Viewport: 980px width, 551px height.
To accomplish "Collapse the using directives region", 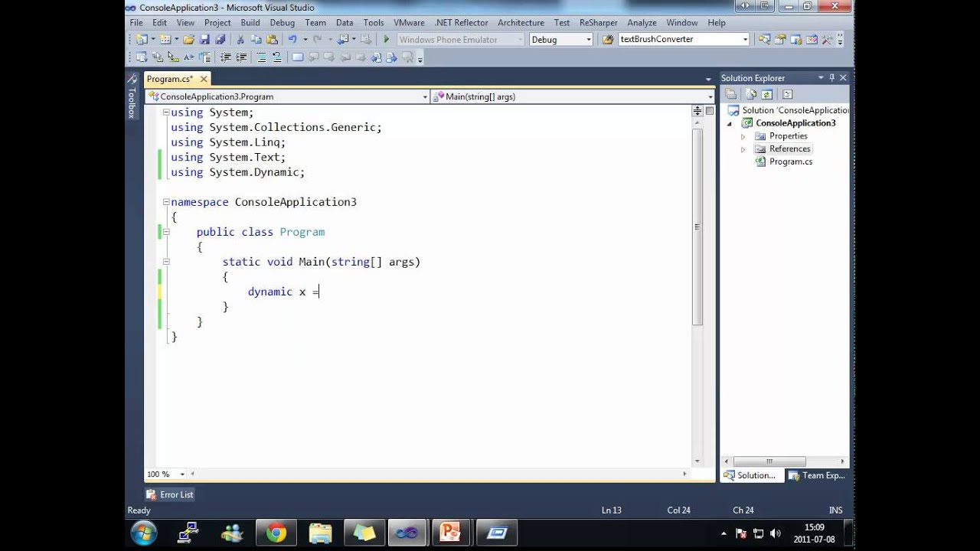I will point(165,112).
